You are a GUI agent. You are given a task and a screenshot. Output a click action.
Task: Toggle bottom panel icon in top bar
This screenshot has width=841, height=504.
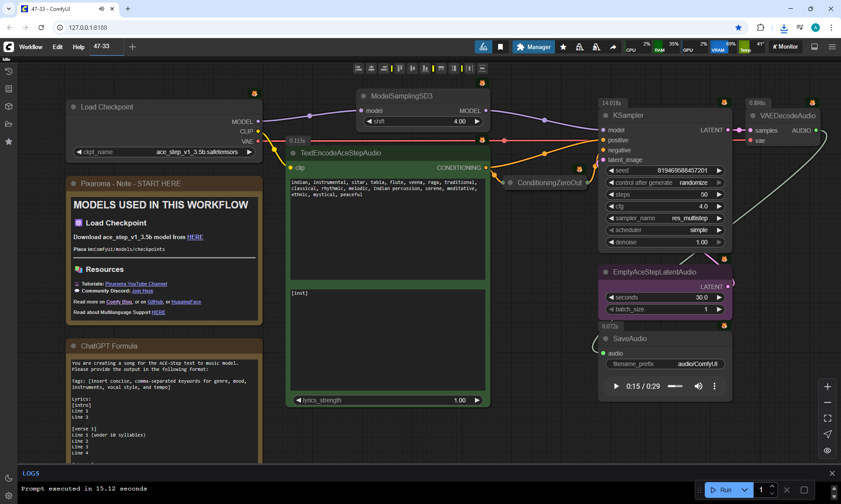click(814, 47)
